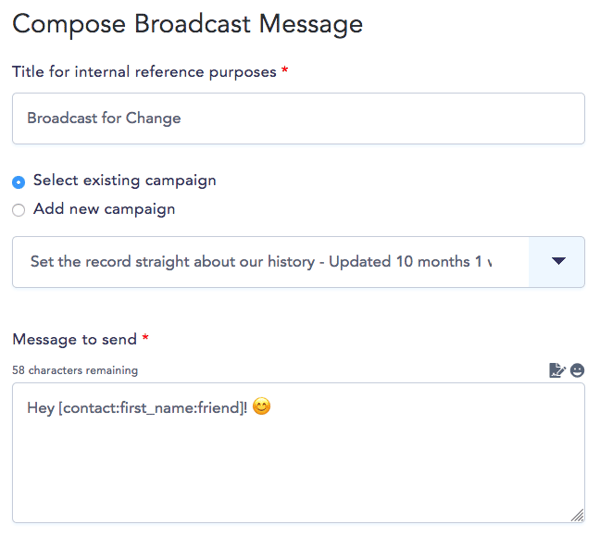Screen dimensions: 600x537
Task: Open the 'Set the record straight' campaign selector
Action: 298,262
